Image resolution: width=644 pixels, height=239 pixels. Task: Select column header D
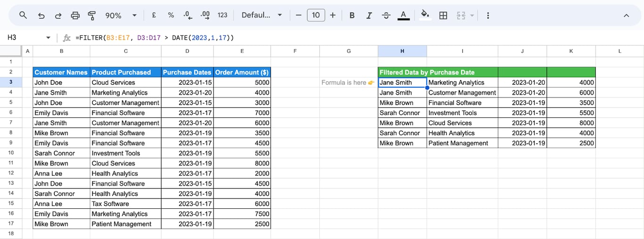click(187, 51)
